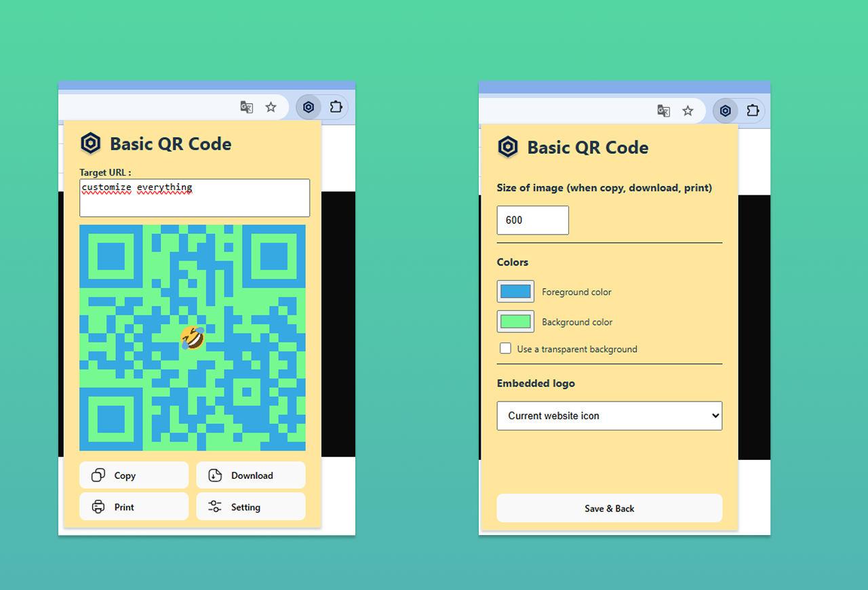The width and height of the screenshot is (868, 590).
Task: Focus the Size of image input field
Action: click(532, 220)
